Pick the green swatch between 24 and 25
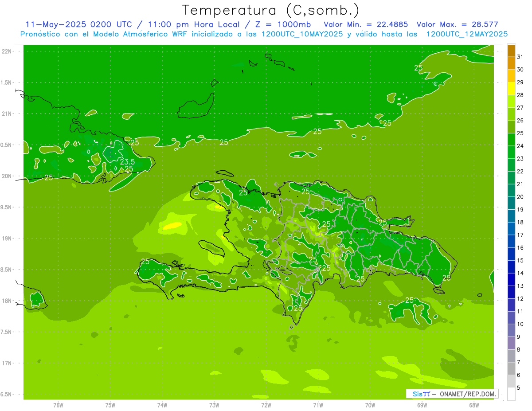The height and width of the screenshot is (411, 532). pyautogui.click(x=511, y=140)
